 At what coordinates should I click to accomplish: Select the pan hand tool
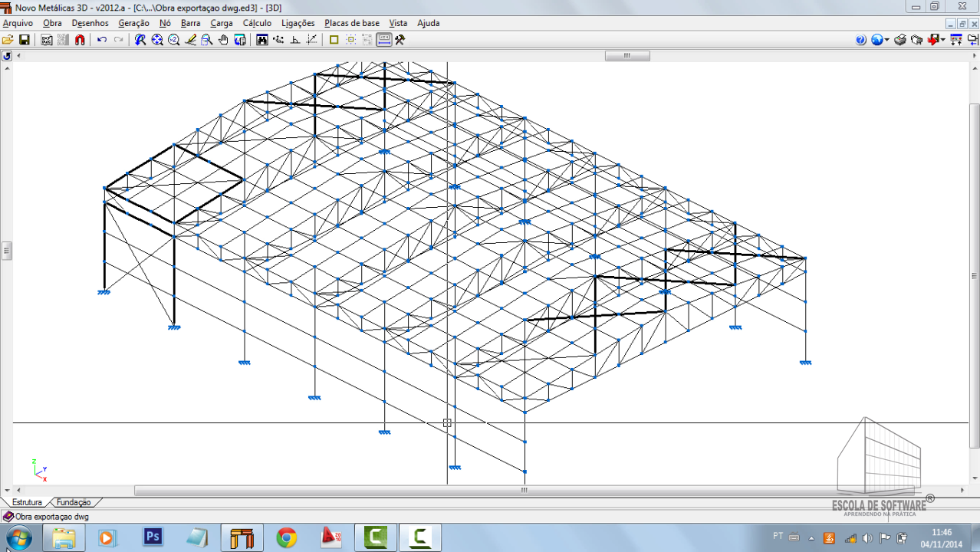(223, 40)
